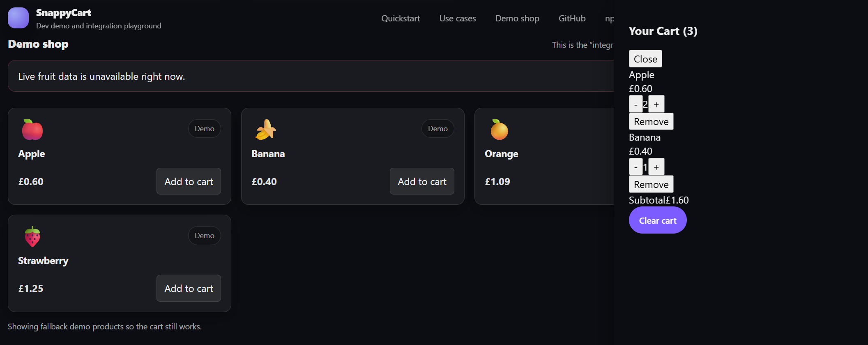Viewport: 868px width, 345px height.
Task: Click the orange fruit emoji icon
Action: pos(499,130)
